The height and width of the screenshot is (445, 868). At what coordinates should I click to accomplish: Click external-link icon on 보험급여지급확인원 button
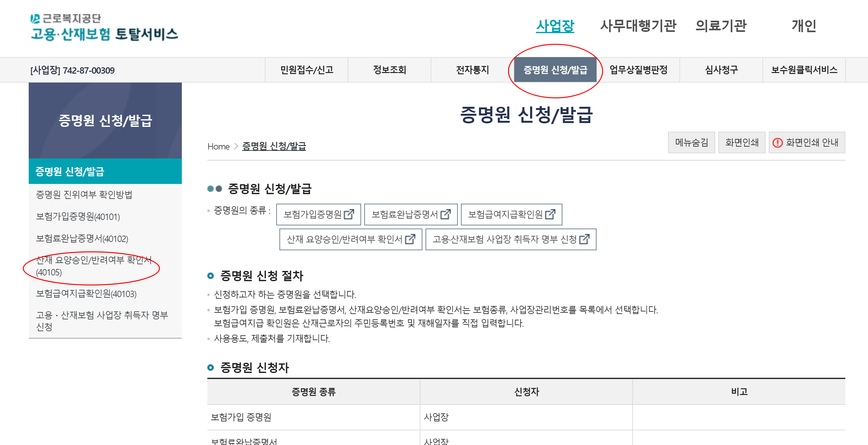[x=550, y=214]
